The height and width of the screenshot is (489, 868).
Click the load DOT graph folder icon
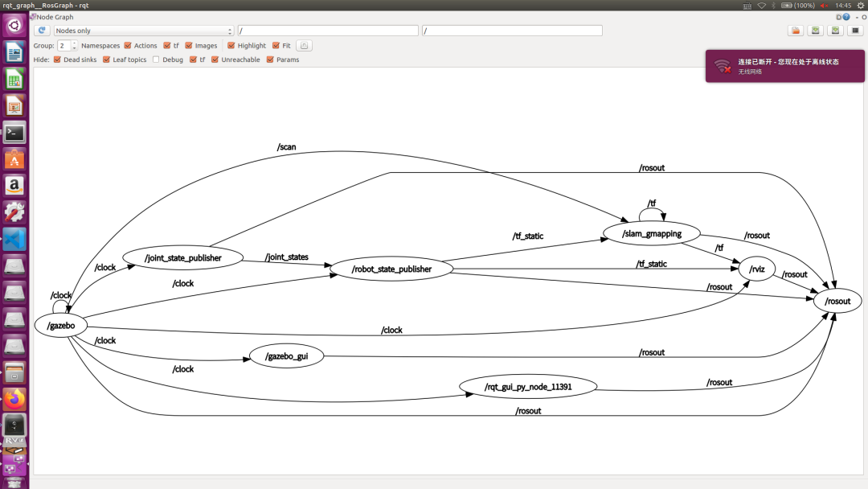click(x=795, y=31)
